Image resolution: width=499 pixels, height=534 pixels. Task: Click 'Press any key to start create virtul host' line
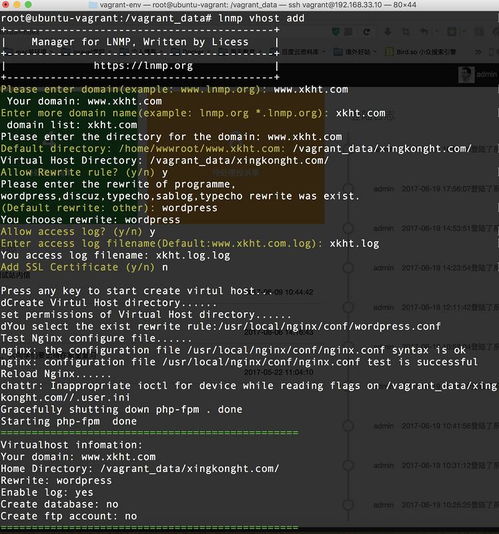point(136,291)
